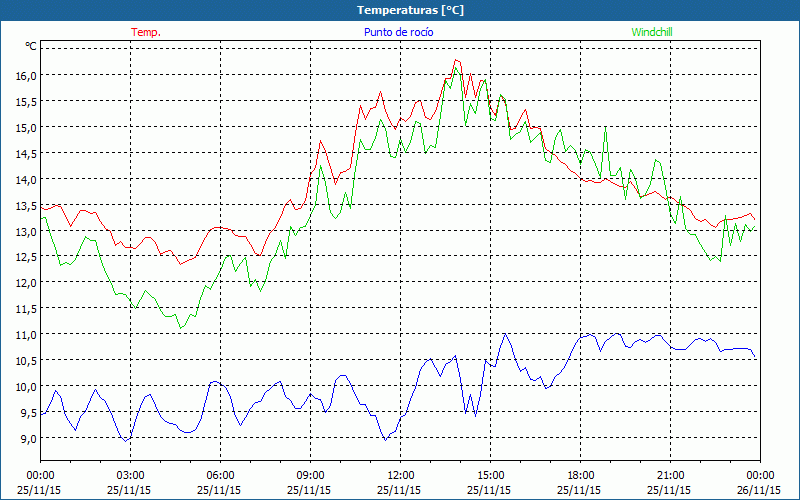Click the 10,0 y-axis value

click(x=27, y=387)
